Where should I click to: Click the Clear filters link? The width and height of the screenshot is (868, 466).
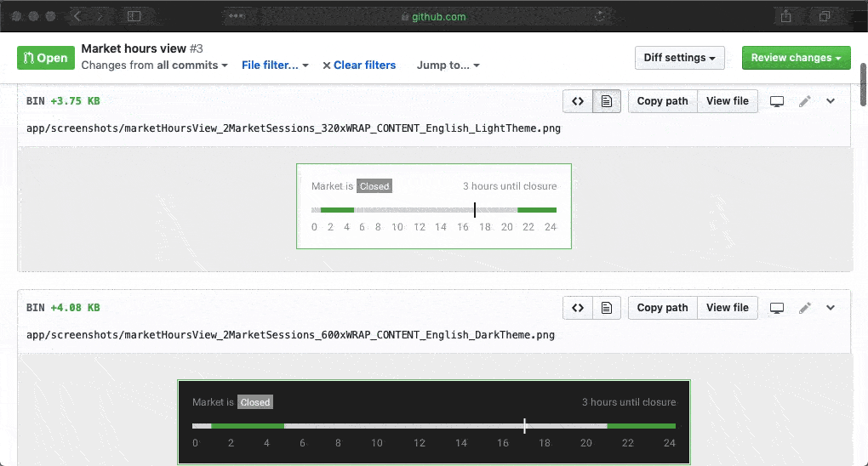359,65
